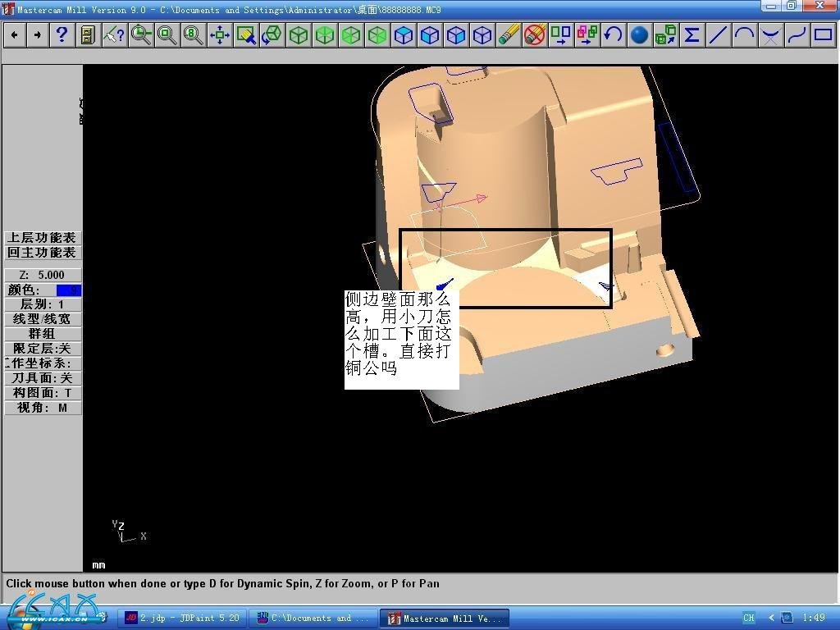Click the unzoom 0.8 magnifier icon
The width and height of the screenshot is (840, 630).
193,35
